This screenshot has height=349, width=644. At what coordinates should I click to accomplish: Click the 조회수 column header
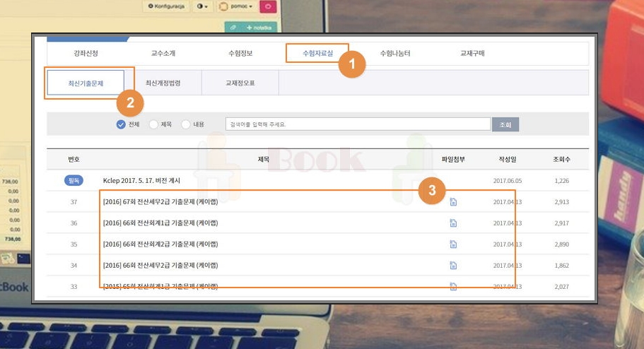[561, 159]
